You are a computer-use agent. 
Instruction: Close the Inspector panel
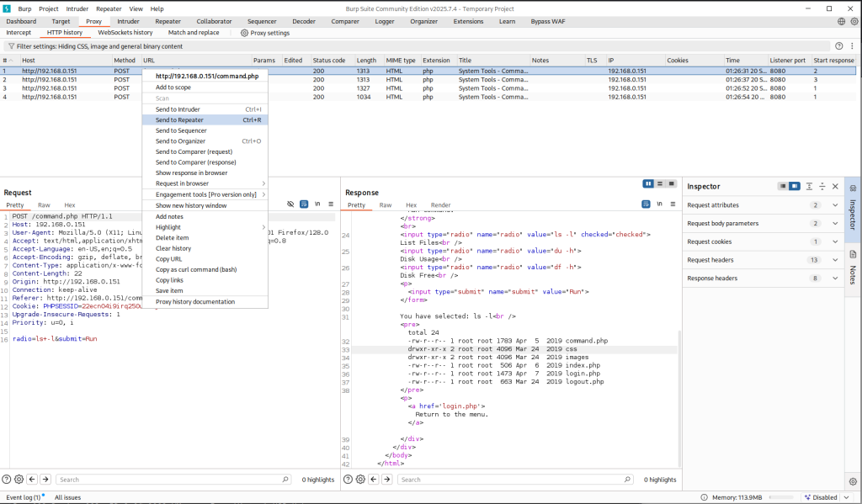(x=835, y=186)
